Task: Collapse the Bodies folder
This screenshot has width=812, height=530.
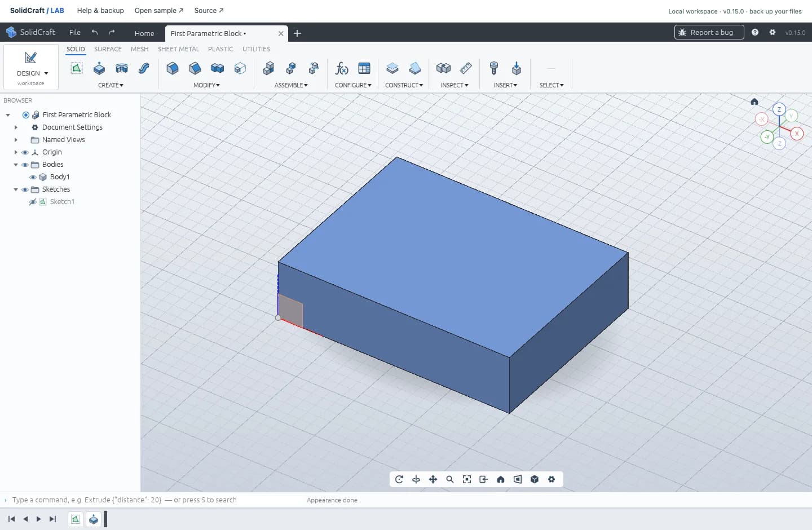Action: [x=16, y=165]
